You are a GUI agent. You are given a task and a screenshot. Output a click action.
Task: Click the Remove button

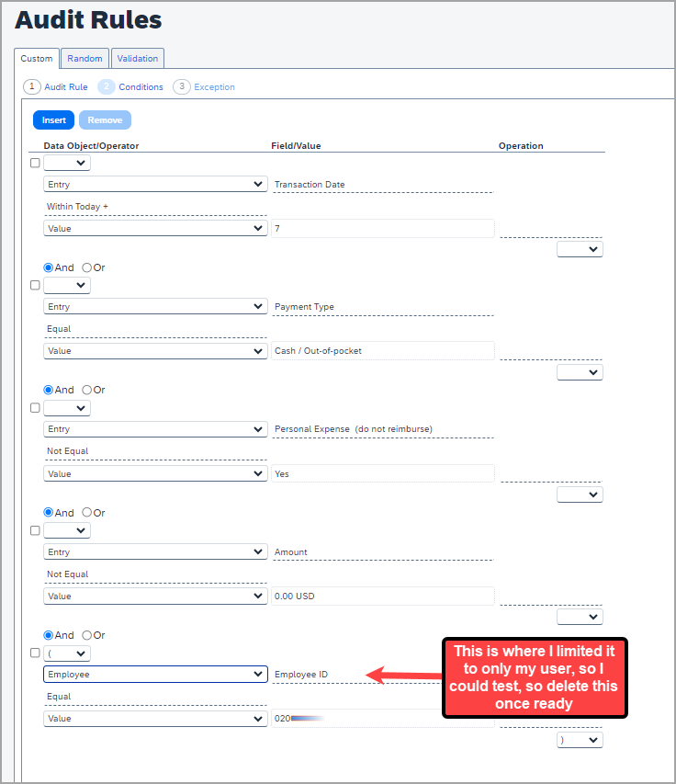(x=105, y=120)
